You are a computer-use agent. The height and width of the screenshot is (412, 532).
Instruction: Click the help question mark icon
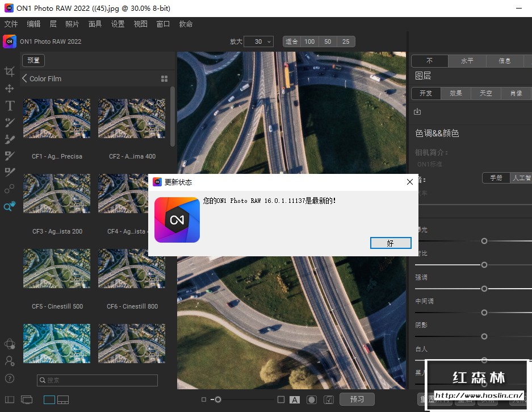click(10, 378)
